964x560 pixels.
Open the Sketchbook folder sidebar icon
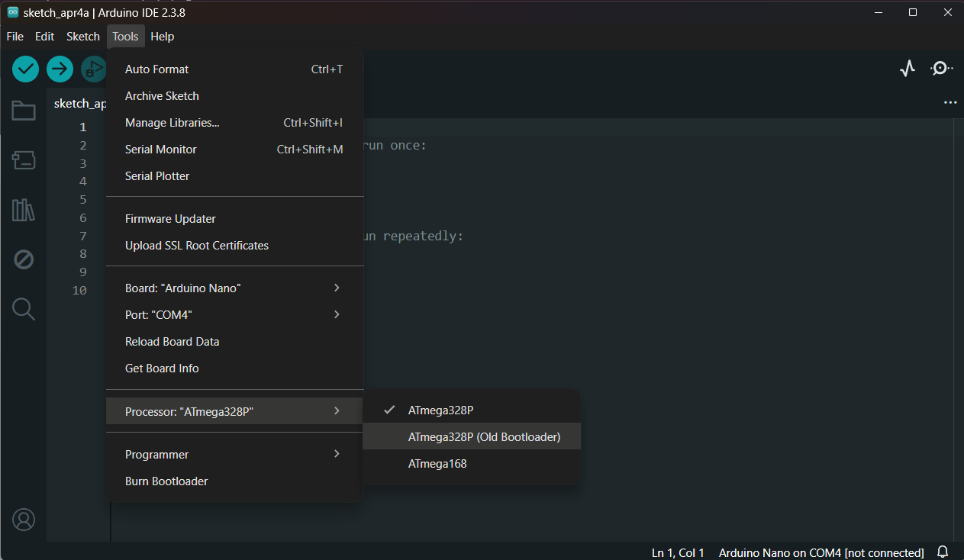[24, 111]
